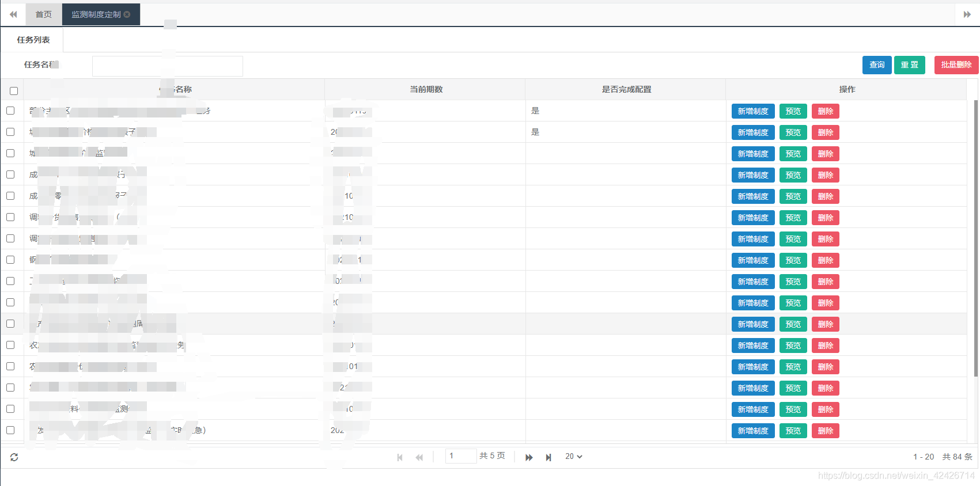Click 新增制度 in the first row
The width and height of the screenshot is (980, 486).
(753, 111)
